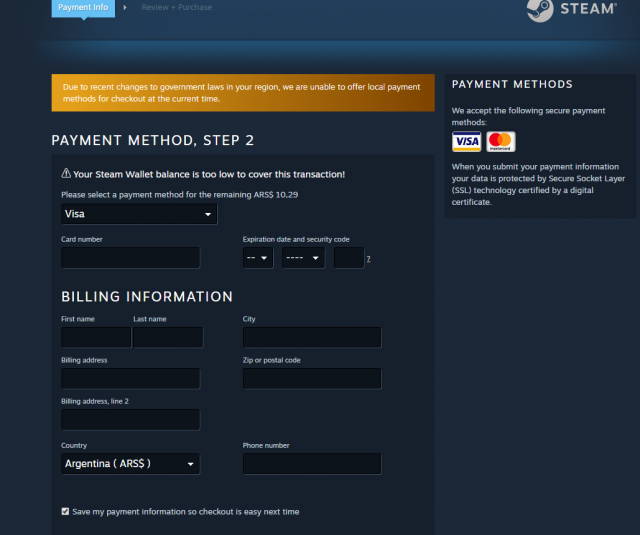Go to Review + Purchase step
640x535 pixels.
click(x=176, y=8)
